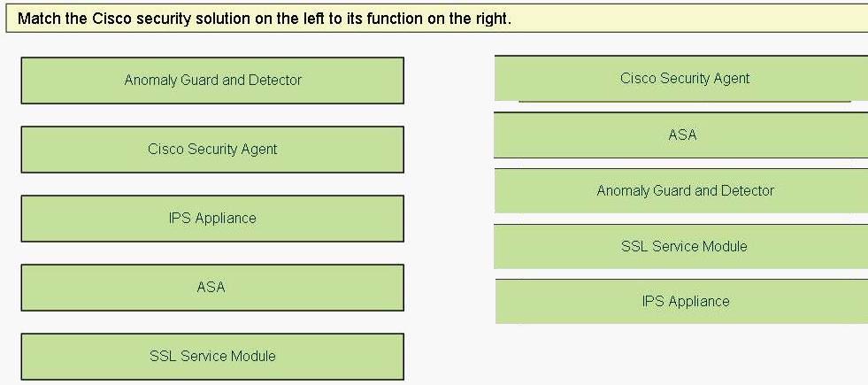
Task: Click 'Cisco Security Agent' label text on right
Action: pyautogui.click(x=685, y=78)
